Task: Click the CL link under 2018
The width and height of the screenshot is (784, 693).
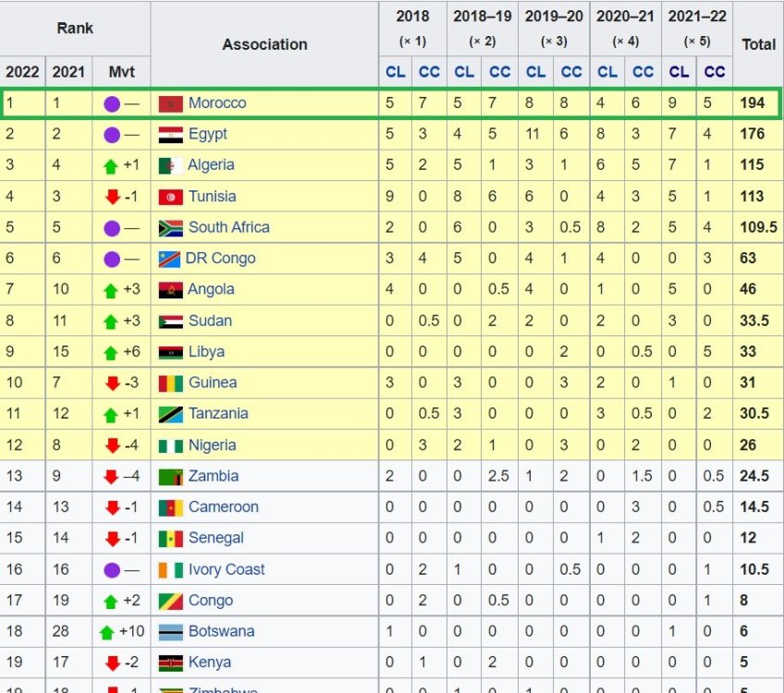Action: [x=395, y=71]
